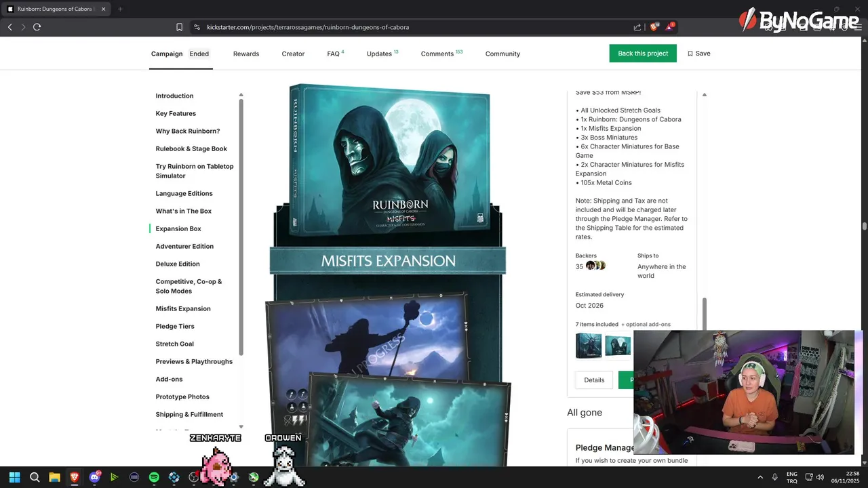868x488 pixels.
Task: Jump to Key Features section
Action: 176,113
